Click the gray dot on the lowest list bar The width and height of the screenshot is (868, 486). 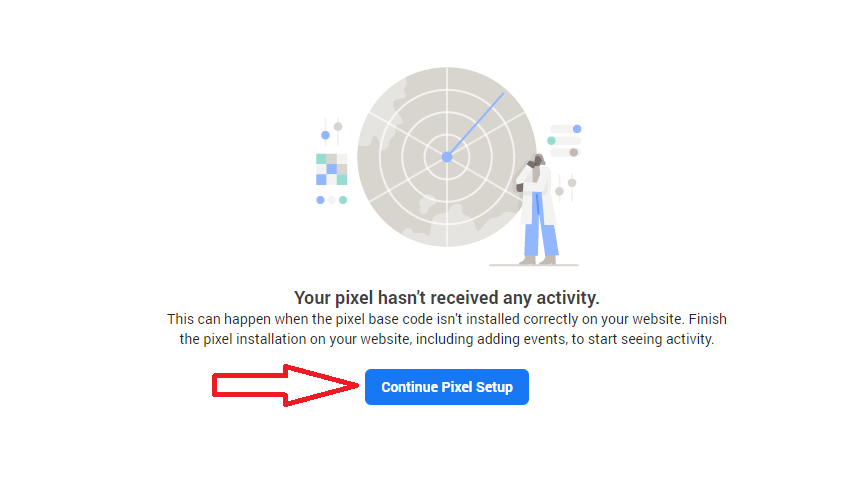click(x=574, y=152)
